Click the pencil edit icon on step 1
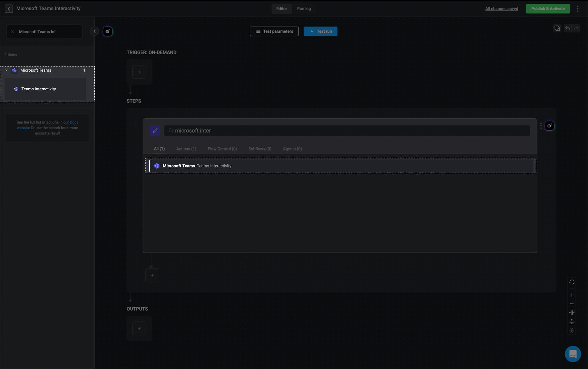Viewport: 588px width, 369px height. [x=155, y=131]
